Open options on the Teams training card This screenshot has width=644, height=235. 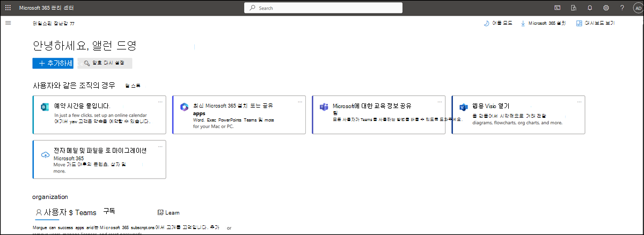pos(439,101)
